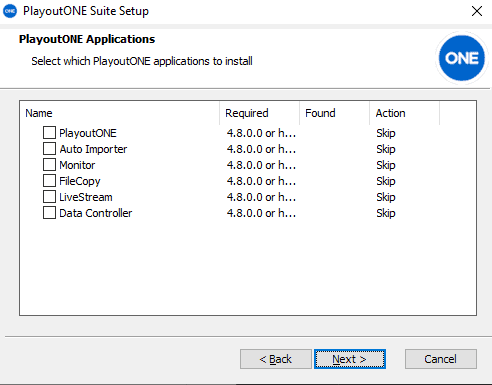Click required version in the Auto Importer row
The height and width of the screenshot is (385, 492).
(x=261, y=149)
